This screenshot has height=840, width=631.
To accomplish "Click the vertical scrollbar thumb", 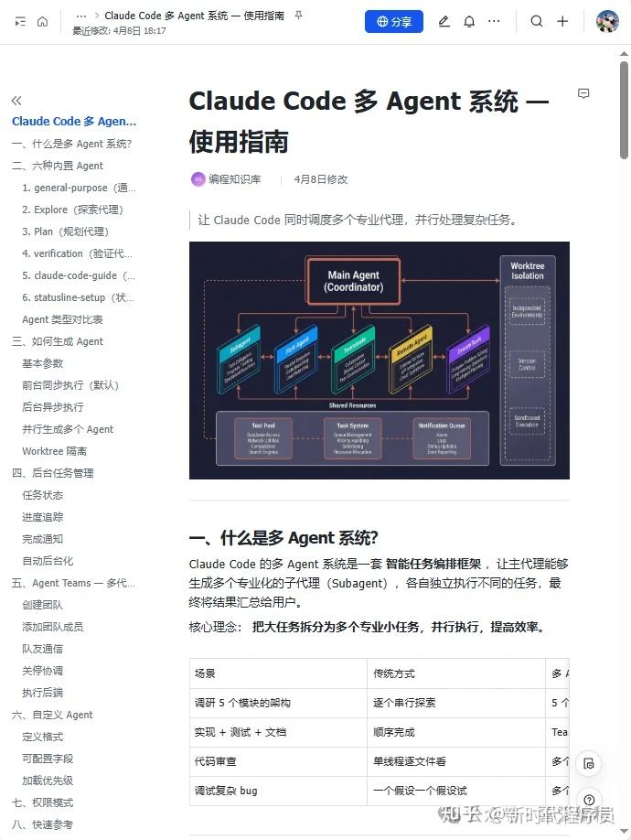I will point(624,110).
